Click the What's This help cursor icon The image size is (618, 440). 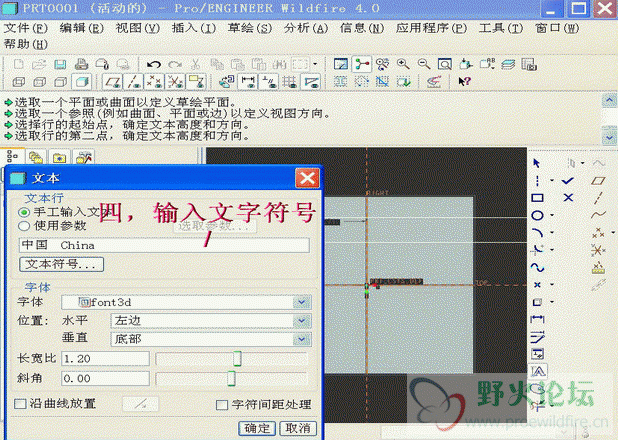point(464,82)
